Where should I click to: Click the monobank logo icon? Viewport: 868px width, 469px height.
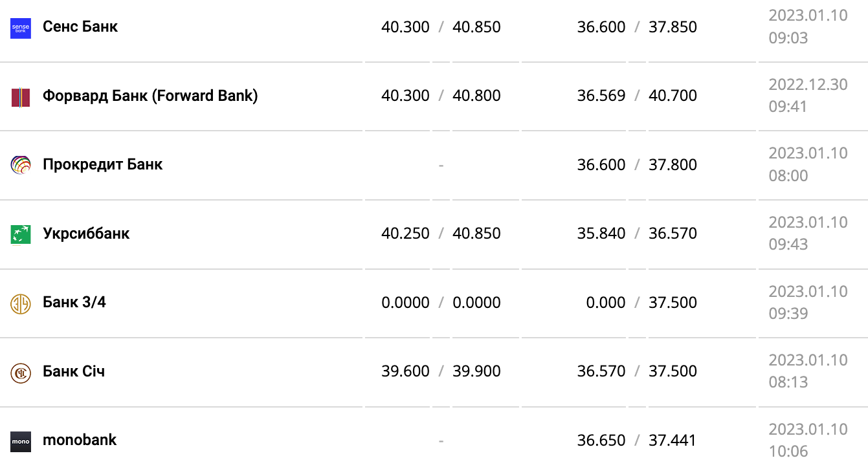(21, 441)
